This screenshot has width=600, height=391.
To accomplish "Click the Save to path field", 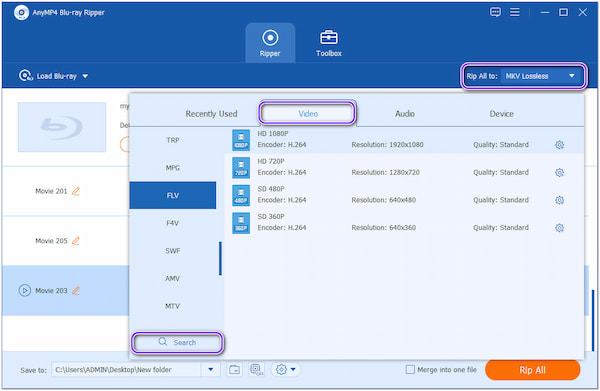I will (127, 370).
